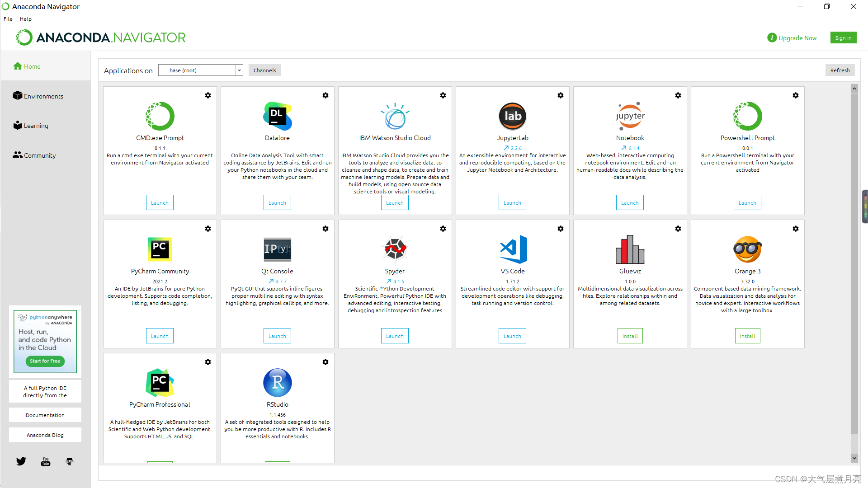The height and width of the screenshot is (488, 868).
Task: Launch PyCharm Community IDE
Action: pyautogui.click(x=159, y=336)
